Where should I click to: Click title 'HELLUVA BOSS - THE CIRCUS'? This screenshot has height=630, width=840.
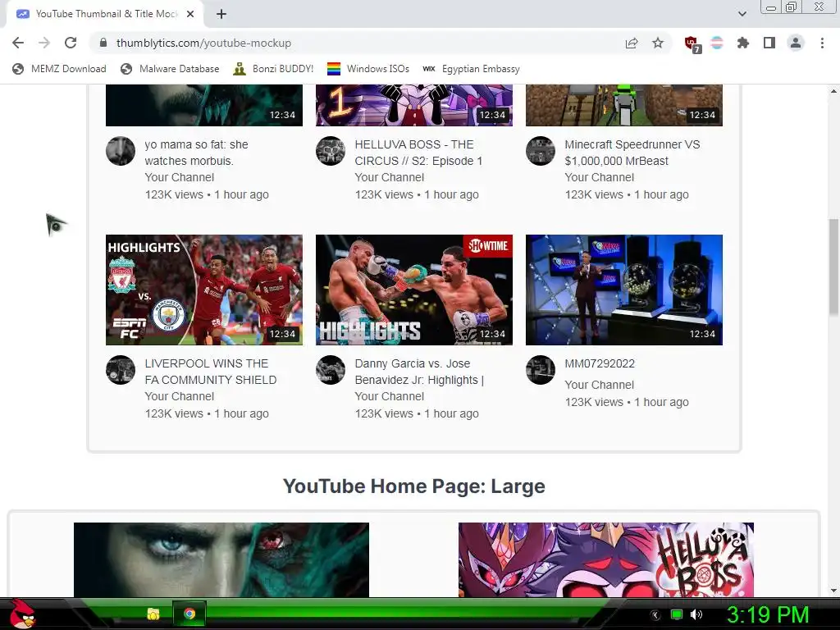(x=418, y=153)
